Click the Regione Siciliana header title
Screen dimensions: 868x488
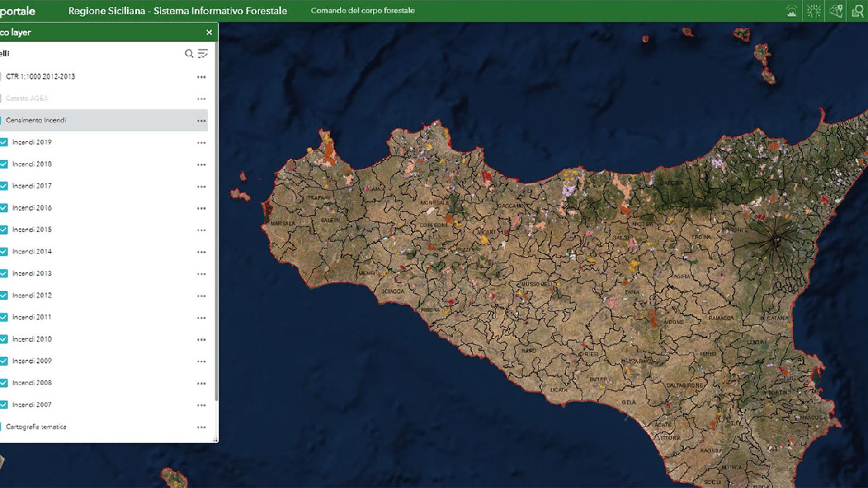tap(177, 11)
